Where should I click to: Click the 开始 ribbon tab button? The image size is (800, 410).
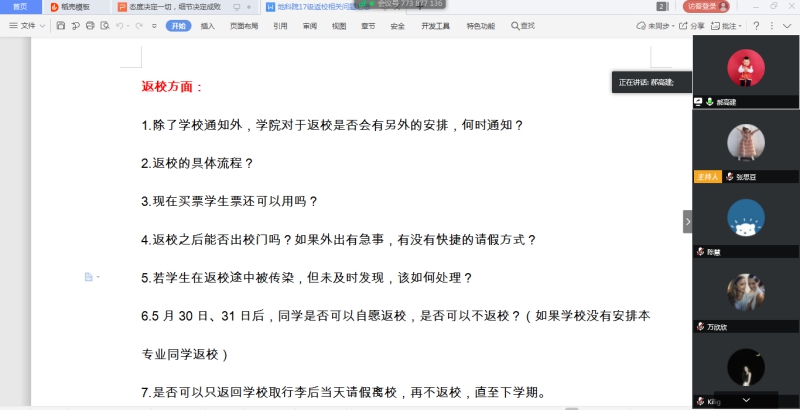tap(178, 26)
